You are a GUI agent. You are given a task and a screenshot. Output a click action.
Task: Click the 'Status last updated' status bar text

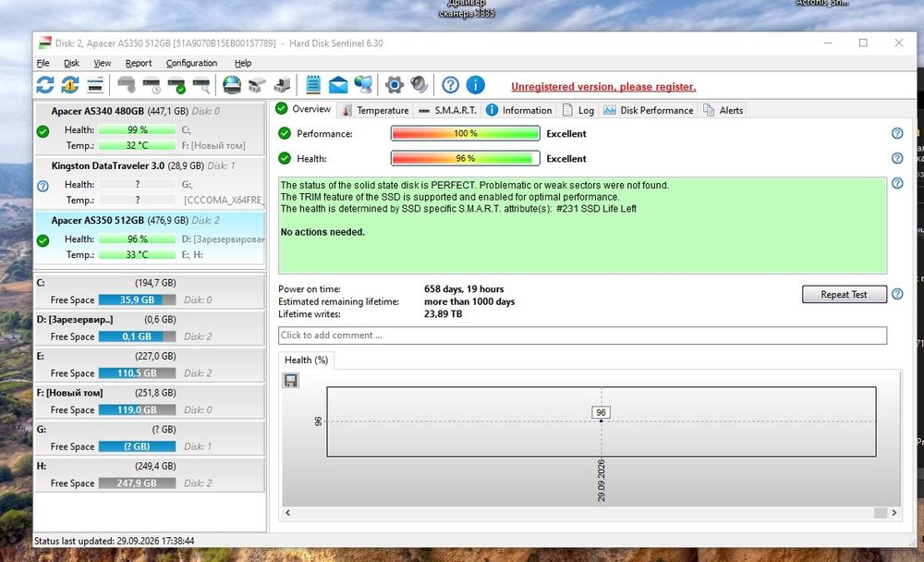[x=115, y=541]
